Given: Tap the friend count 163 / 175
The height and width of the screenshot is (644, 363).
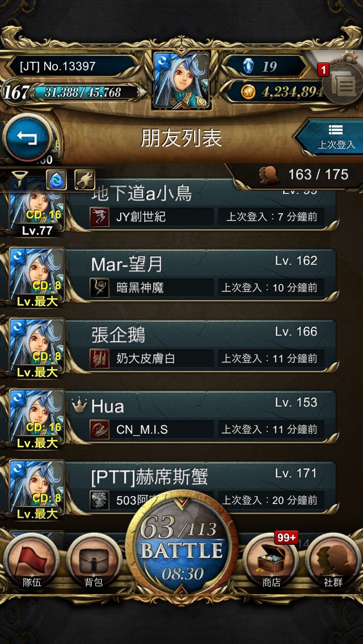Looking at the screenshot, I should pos(318,175).
